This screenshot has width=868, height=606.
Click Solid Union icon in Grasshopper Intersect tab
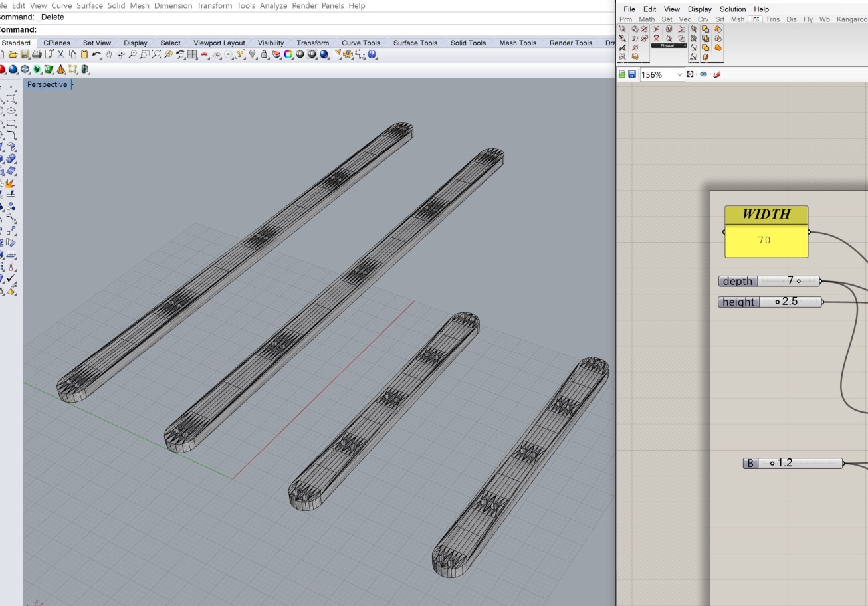718,47
